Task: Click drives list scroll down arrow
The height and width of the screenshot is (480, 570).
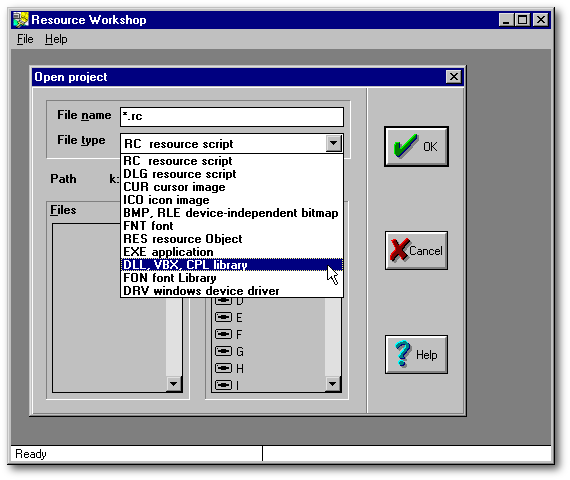Action: [x=333, y=384]
